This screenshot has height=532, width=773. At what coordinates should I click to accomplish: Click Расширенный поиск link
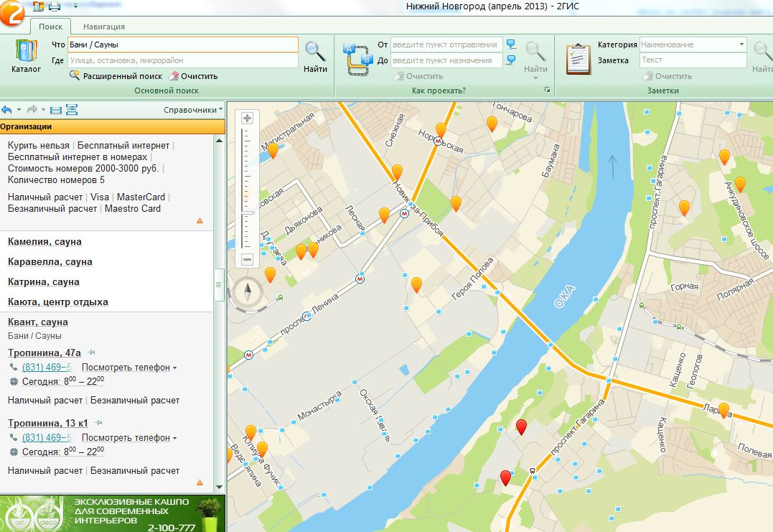point(122,76)
